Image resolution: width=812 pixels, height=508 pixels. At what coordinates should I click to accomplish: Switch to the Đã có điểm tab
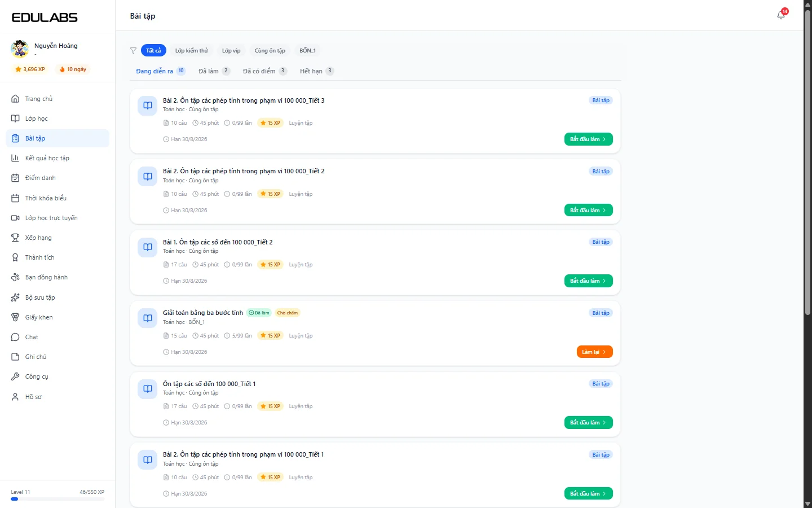(x=265, y=71)
